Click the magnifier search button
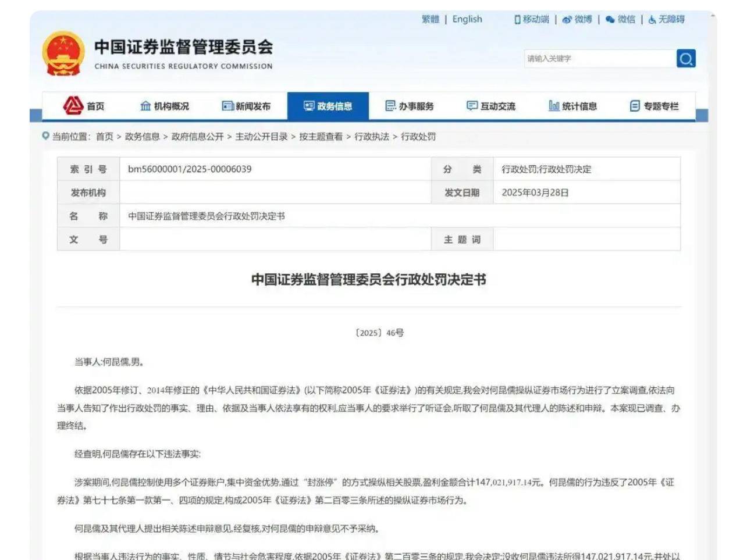The width and height of the screenshot is (747, 560). pos(686,59)
